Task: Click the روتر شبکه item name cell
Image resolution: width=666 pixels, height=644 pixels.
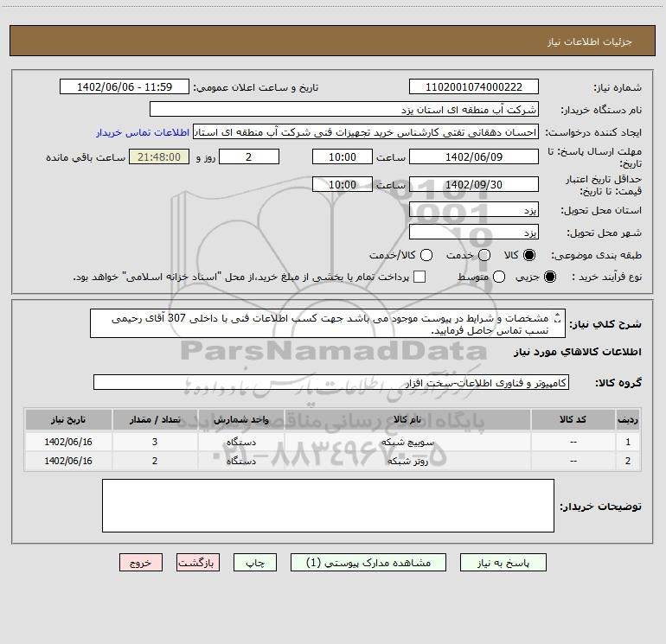Action: tap(407, 461)
